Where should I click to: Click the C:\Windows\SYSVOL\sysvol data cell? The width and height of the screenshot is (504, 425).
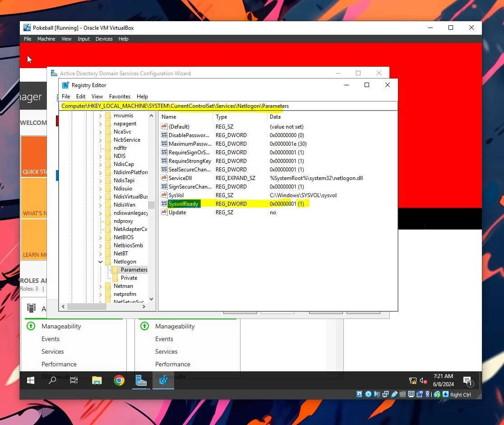303,195
